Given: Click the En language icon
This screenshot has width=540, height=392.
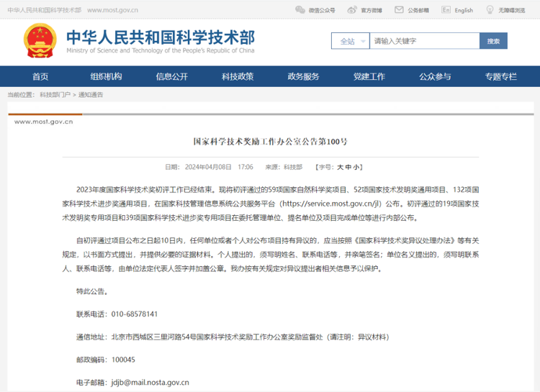Looking at the screenshot, I should [446, 9].
